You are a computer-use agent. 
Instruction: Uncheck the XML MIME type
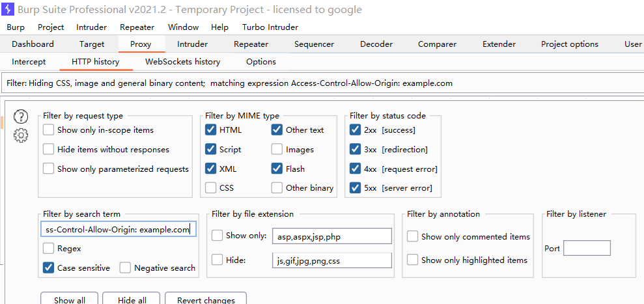(x=211, y=169)
